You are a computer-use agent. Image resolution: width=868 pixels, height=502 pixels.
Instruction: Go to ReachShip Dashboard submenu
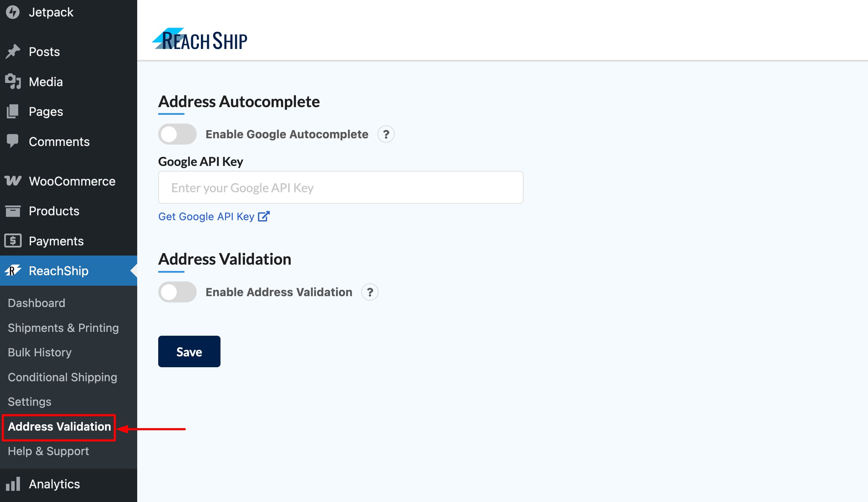click(x=36, y=303)
